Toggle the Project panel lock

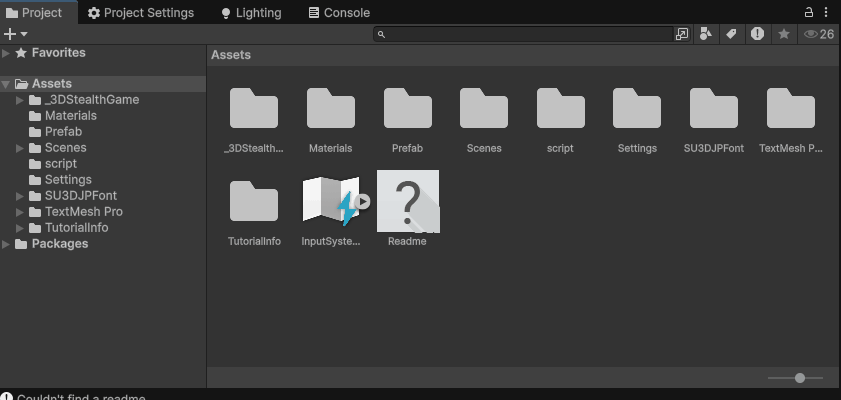[x=809, y=12]
